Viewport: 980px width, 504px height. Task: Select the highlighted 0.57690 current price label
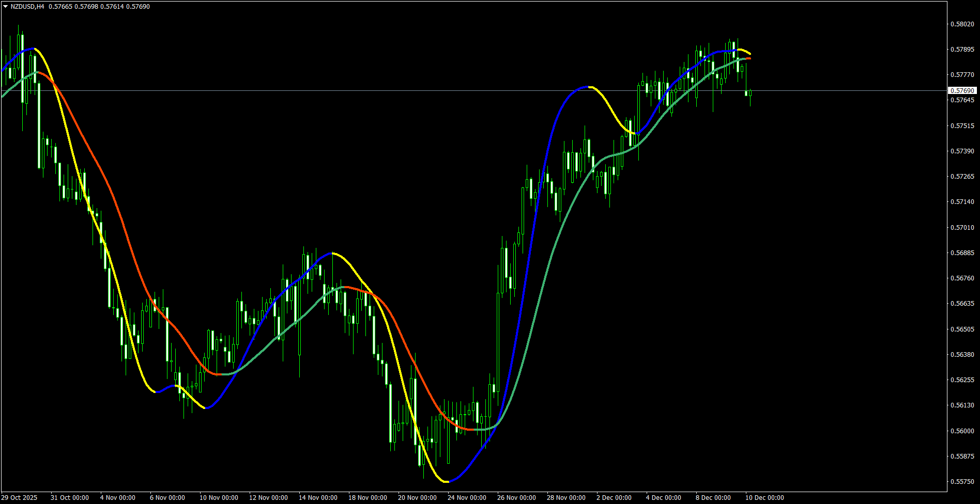pyautogui.click(x=962, y=91)
